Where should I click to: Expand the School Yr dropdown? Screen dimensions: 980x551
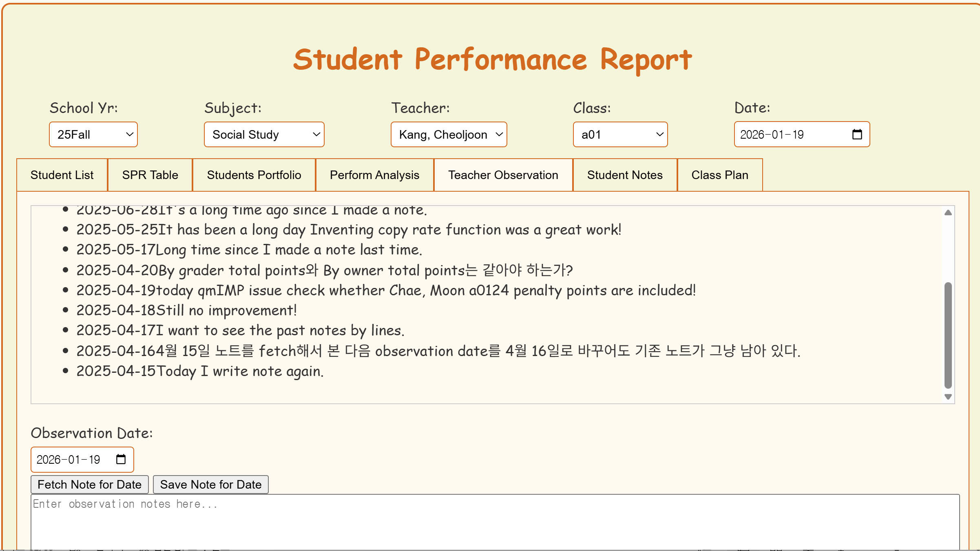(x=93, y=134)
